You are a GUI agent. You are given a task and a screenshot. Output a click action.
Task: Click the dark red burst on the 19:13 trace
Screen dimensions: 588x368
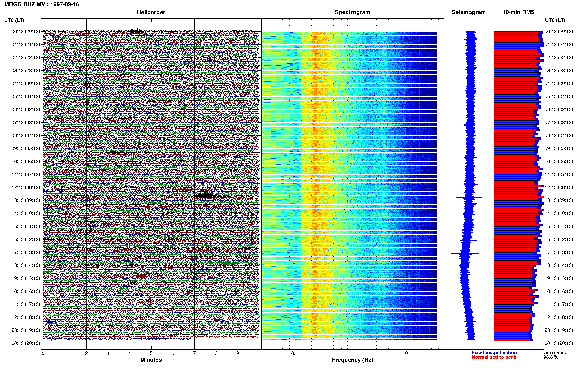coord(142,276)
